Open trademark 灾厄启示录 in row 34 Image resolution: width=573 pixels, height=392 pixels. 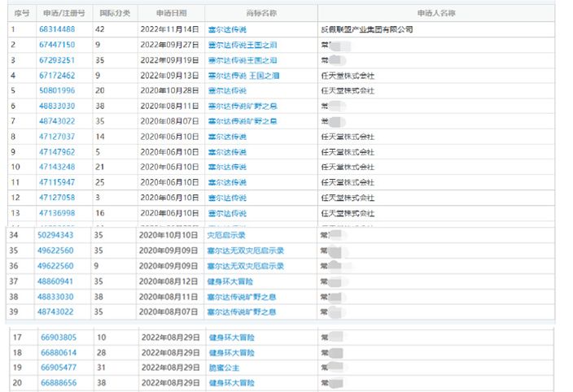(226, 235)
